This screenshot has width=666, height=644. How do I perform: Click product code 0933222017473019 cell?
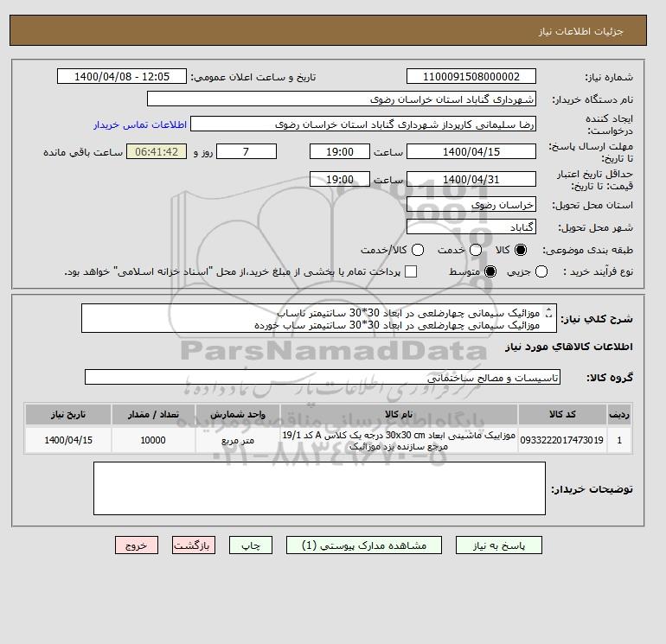click(x=562, y=440)
